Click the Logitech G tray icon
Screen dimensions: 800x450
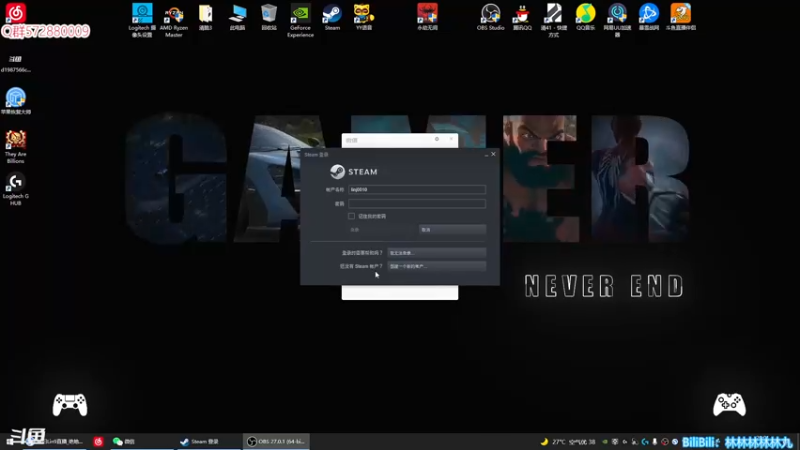point(645,442)
